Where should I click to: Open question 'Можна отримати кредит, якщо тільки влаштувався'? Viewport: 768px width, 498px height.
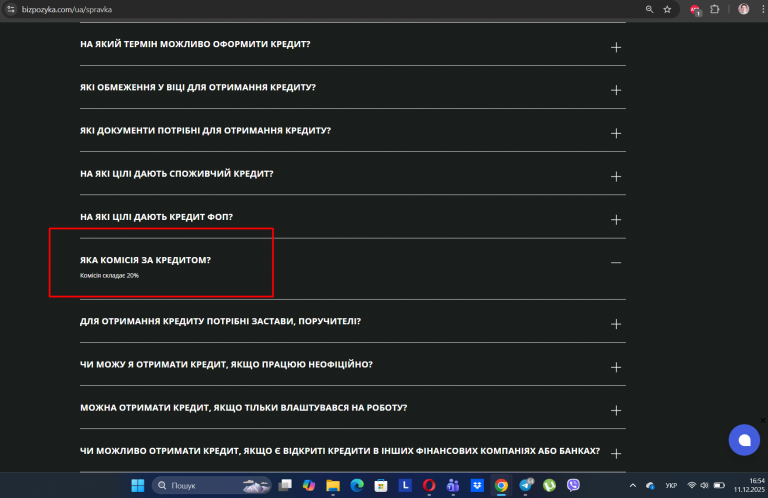coord(243,407)
